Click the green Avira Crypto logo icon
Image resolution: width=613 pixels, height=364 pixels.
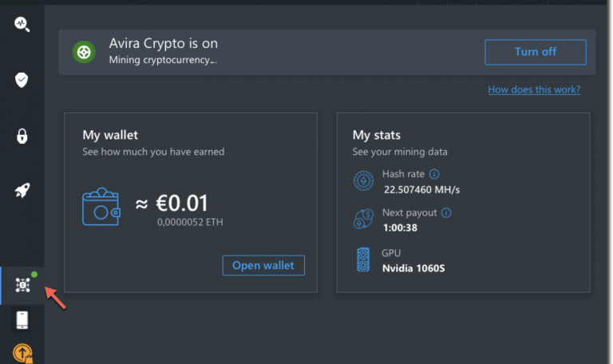point(84,52)
